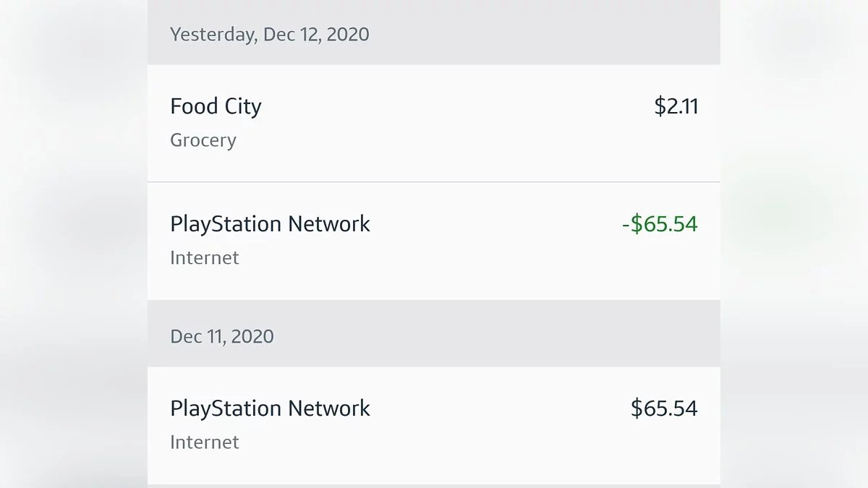
Task: Click the PlayStation Network name beside -$65.54
Action: 270,224
